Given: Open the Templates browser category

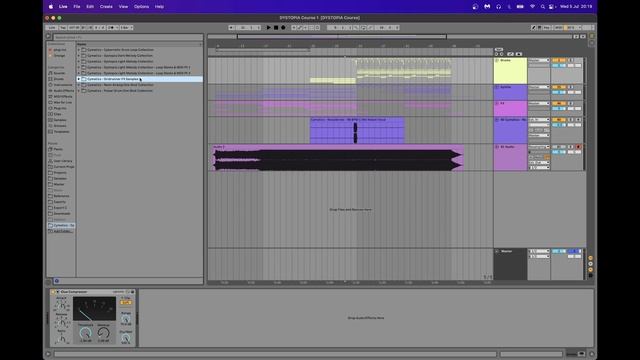Looking at the screenshot, I should coord(59,132).
